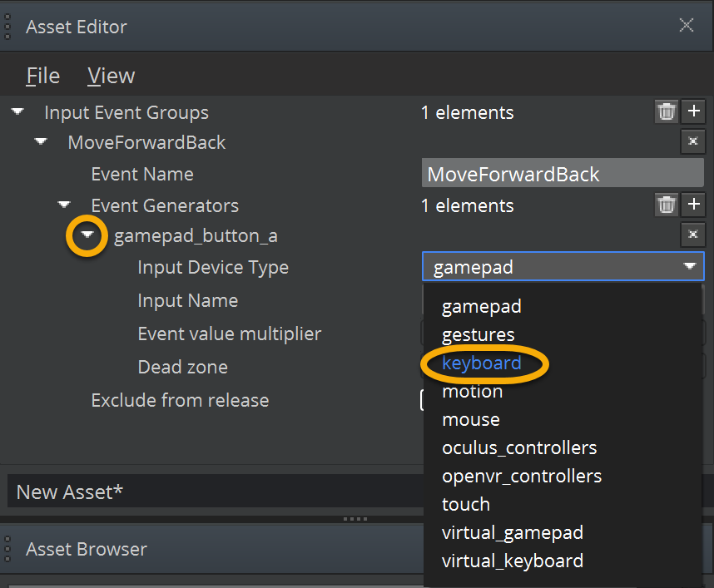Choose keyboard from the device list
714x588 pixels.
click(481, 363)
